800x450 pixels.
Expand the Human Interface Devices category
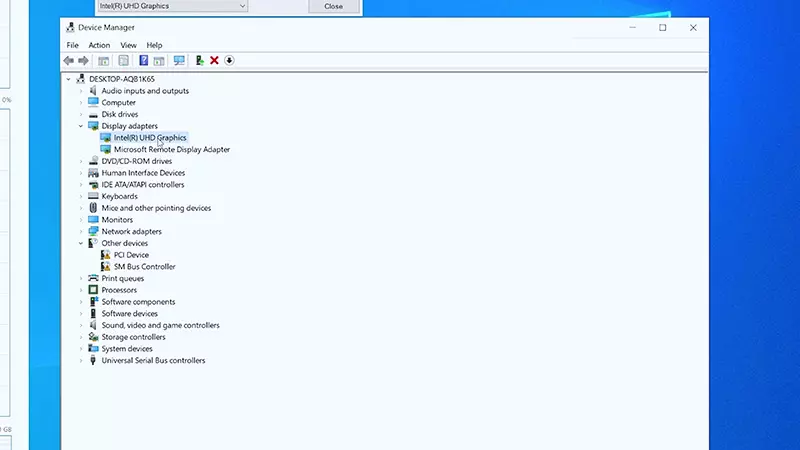coord(81,173)
